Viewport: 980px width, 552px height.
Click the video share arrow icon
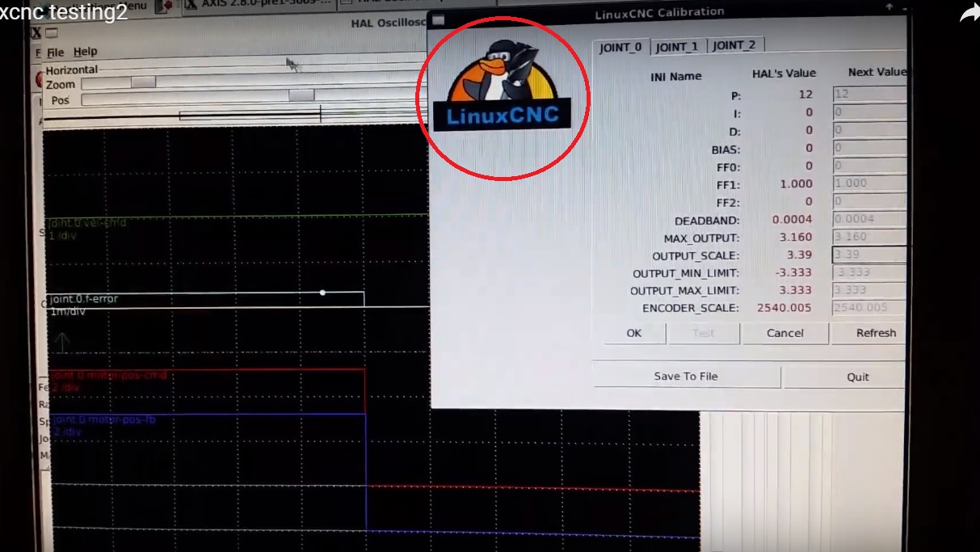(968, 14)
